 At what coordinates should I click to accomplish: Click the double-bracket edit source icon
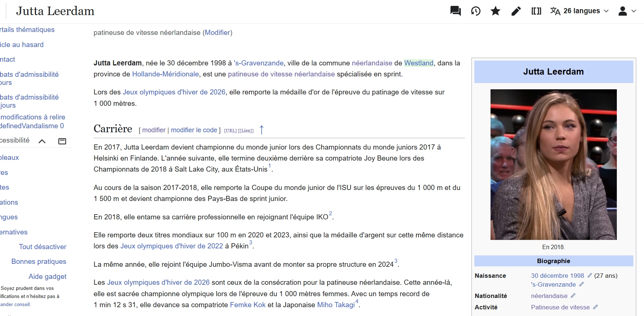pyautogui.click(x=536, y=11)
